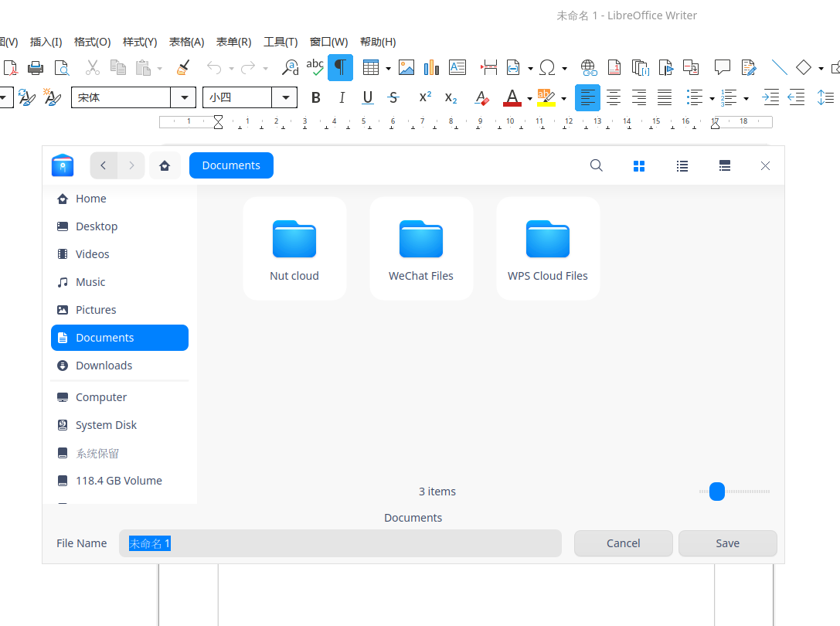
Task: Insert a Comment using the toolbar icon
Action: (722, 68)
